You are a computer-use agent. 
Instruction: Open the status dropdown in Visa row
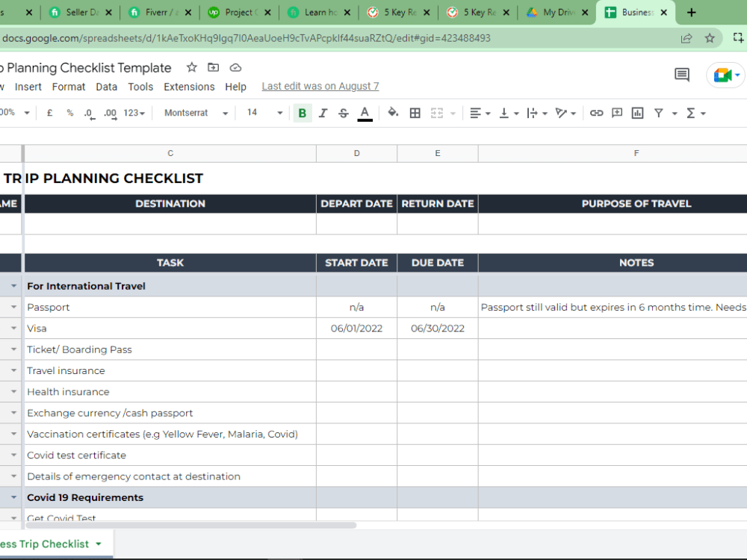coord(13,328)
